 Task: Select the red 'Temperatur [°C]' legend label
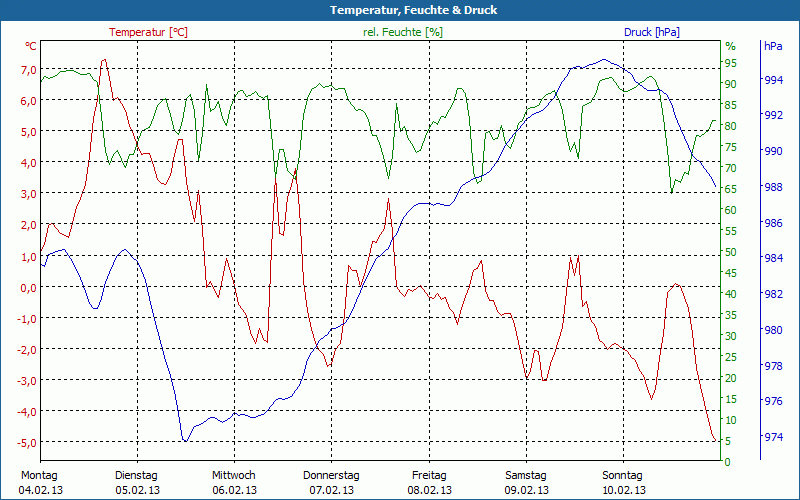tap(148, 32)
